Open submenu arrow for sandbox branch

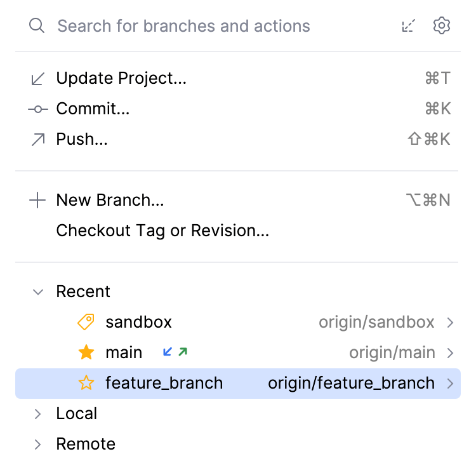point(450,323)
